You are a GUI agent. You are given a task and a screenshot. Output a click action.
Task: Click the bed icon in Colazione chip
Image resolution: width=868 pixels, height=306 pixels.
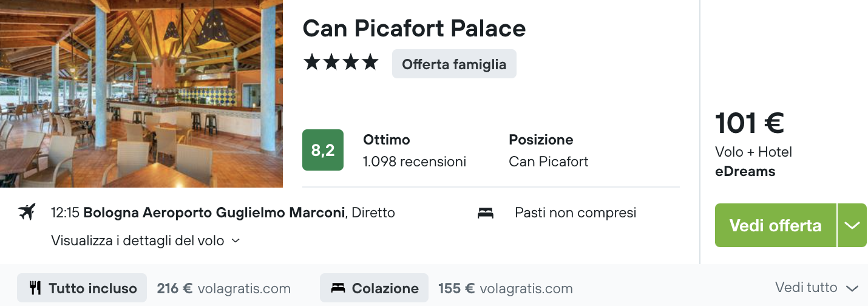[338, 288]
